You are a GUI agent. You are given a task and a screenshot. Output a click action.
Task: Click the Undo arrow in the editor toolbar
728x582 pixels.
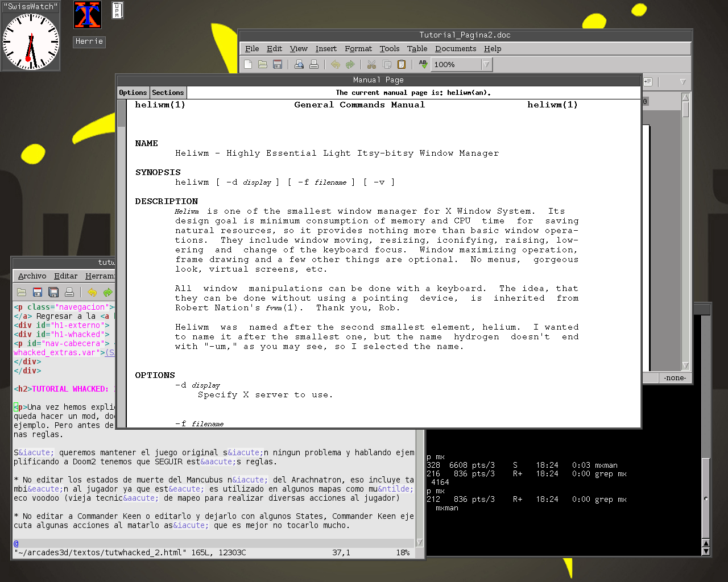pyautogui.click(x=92, y=292)
